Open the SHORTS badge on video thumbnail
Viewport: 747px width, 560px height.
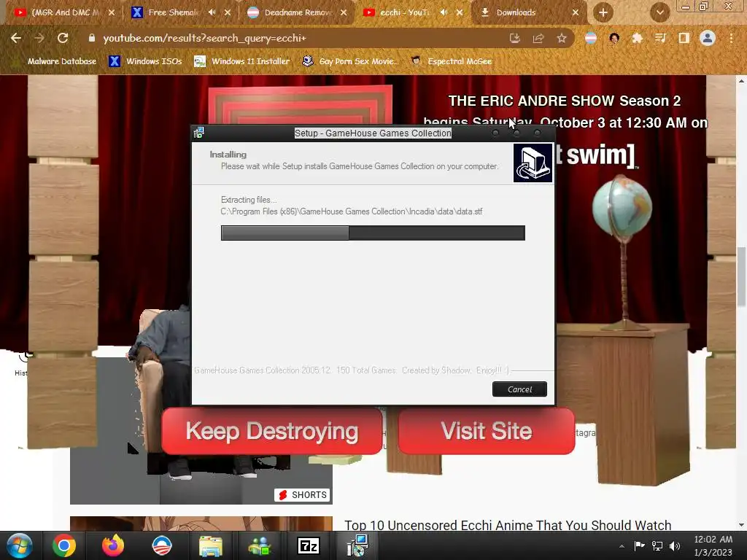click(303, 495)
